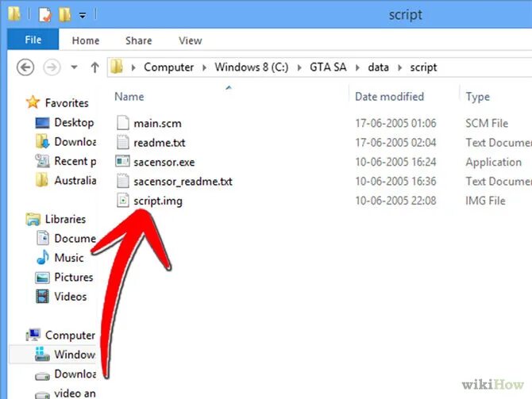Open the Documents library
The width and height of the screenshot is (532, 399).
75,238
